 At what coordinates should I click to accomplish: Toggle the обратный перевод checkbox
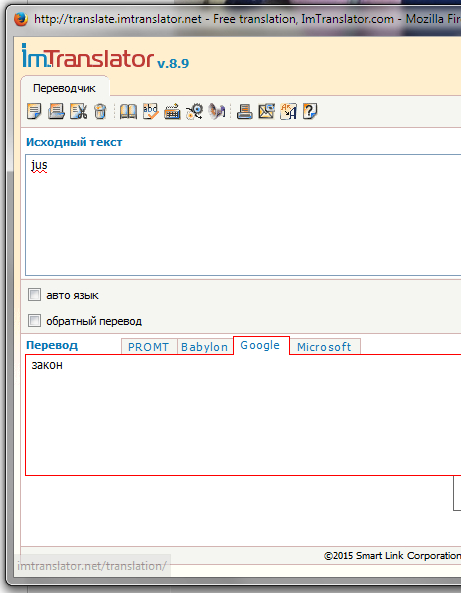point(34,321)
